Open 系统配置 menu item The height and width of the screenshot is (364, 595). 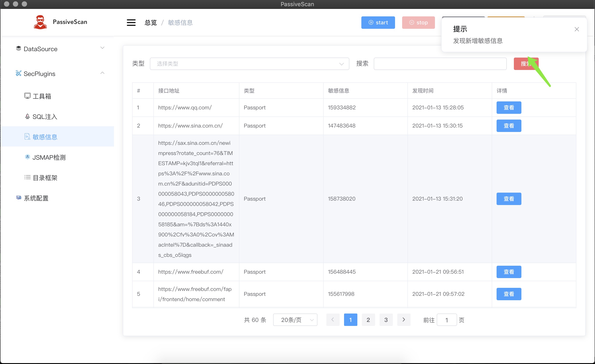(36, 198)
